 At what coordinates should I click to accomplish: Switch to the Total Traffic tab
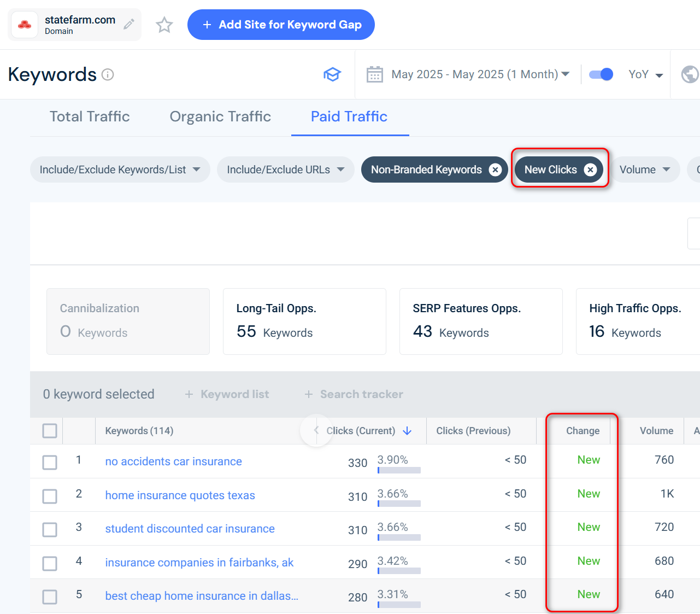(90, 116)
